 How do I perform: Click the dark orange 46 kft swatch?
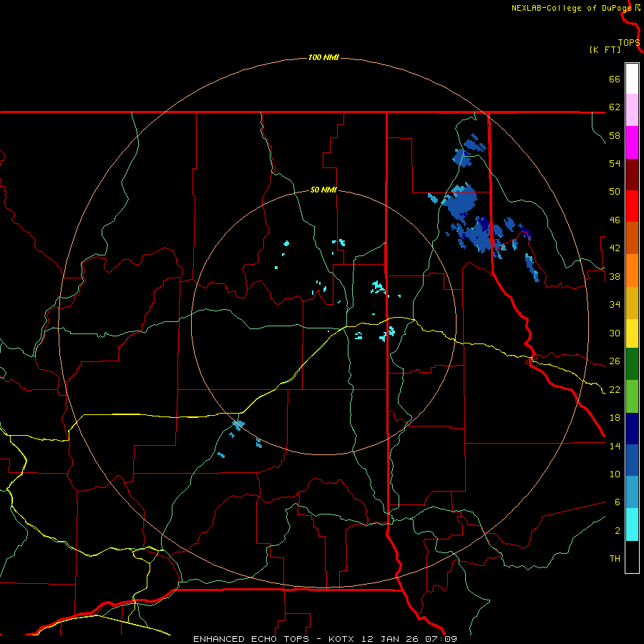tap(632, 238)
